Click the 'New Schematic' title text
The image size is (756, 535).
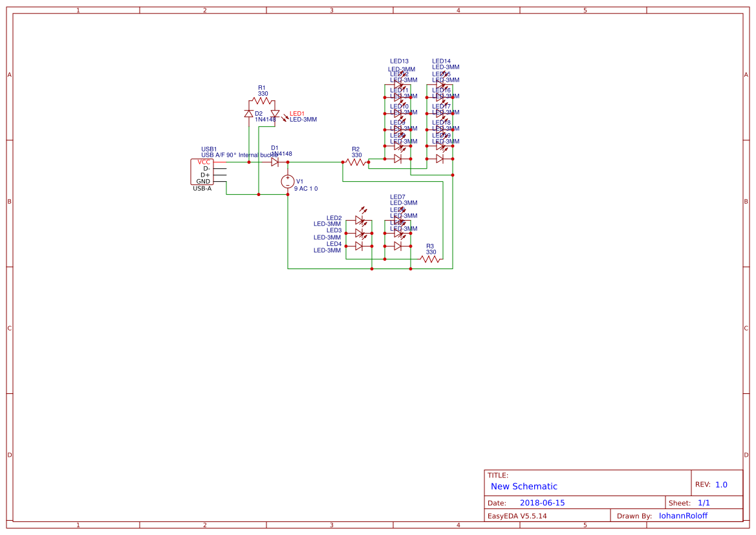click(x=524, y=486)
